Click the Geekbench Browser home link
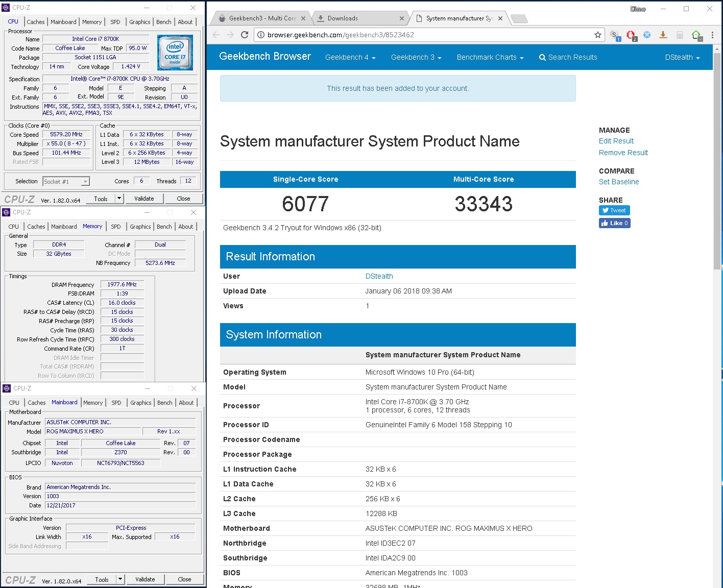723x588 pixels. click(265, 56)
